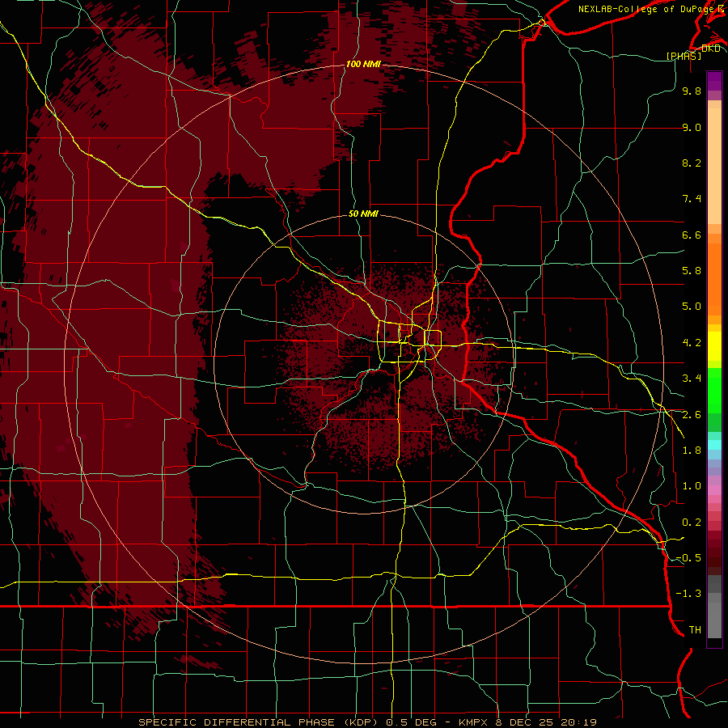The width and height of the screenshot is (728, 728).
Task: Click the [PHAS] units label
Action: click(x=684, y=56)
